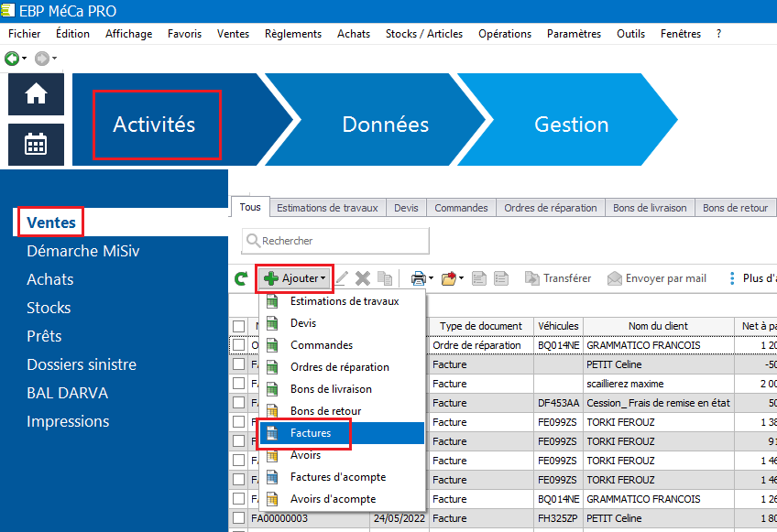Open the home screen icon

click(36, 94)
